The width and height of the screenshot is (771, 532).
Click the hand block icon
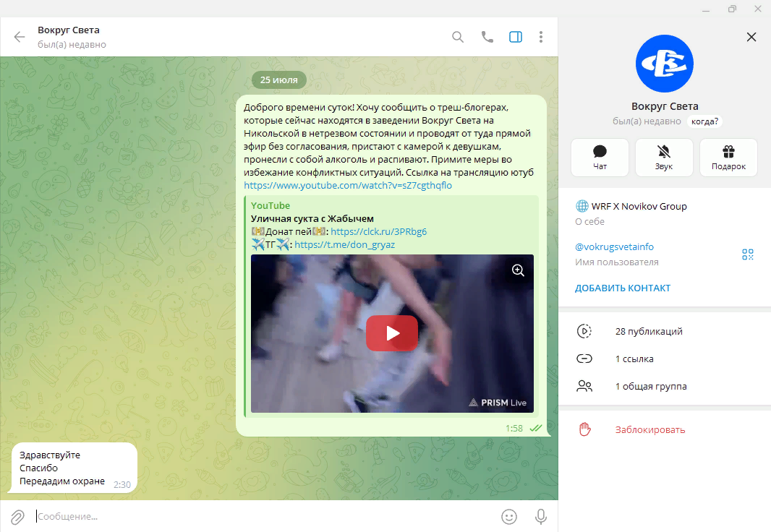(x=584, y=429)
